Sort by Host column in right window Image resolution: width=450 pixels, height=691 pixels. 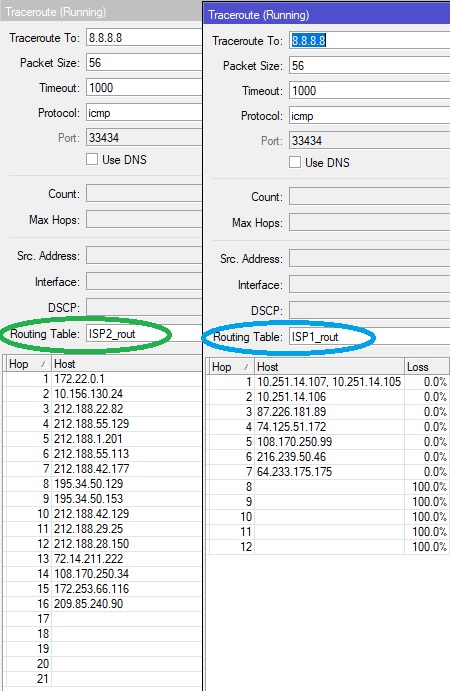[329, 367]
